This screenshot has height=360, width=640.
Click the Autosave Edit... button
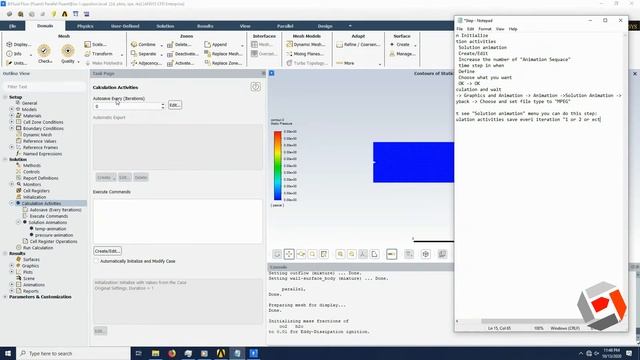pyautogui.click(x=175, y=105)
